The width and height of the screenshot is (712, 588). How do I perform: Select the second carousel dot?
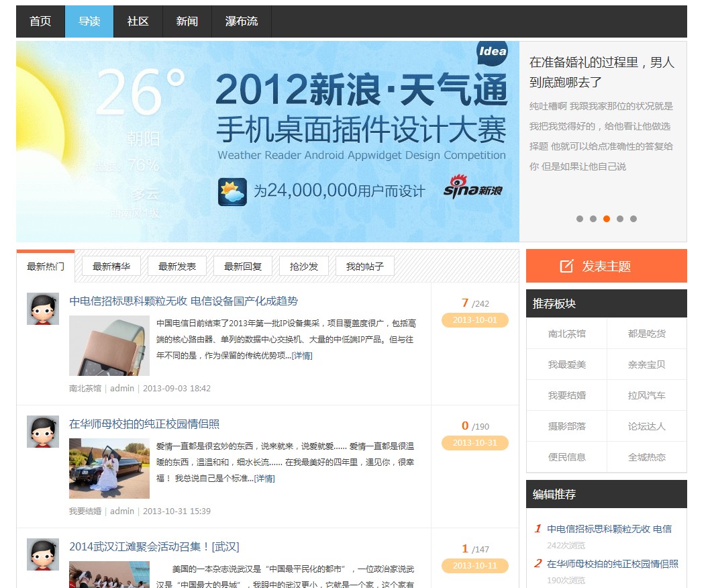click(593, 219)
